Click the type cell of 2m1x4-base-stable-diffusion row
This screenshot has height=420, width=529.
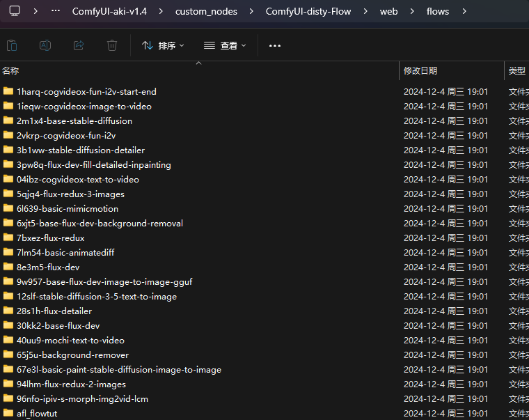point(519,121)
